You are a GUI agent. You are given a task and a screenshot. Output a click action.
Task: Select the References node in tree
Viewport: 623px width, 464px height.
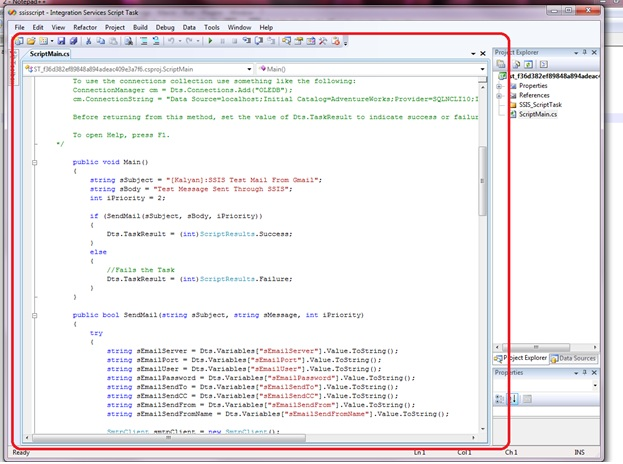(534, 95)
